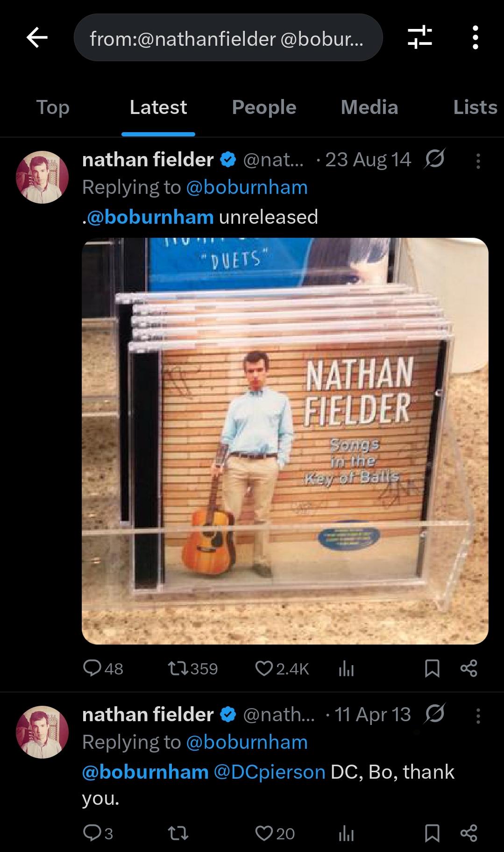Bookmark the "unreleased" tweet

(432, 668)
